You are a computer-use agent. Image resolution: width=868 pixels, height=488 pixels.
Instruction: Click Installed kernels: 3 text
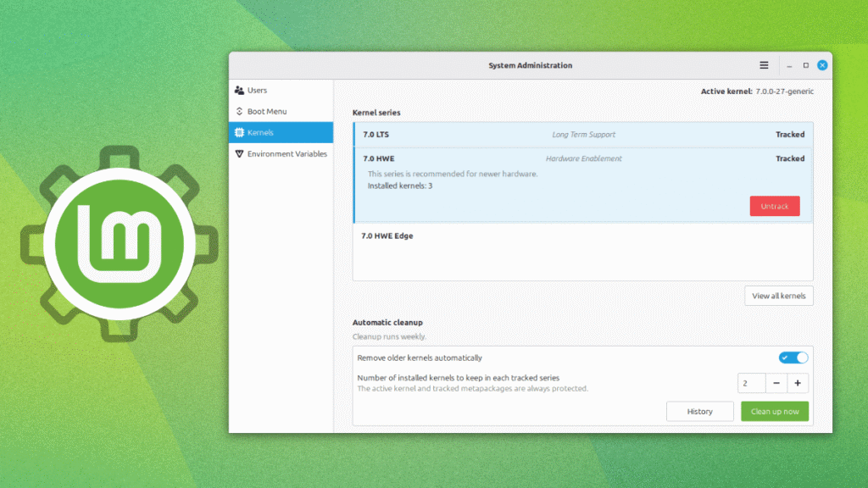400,186
